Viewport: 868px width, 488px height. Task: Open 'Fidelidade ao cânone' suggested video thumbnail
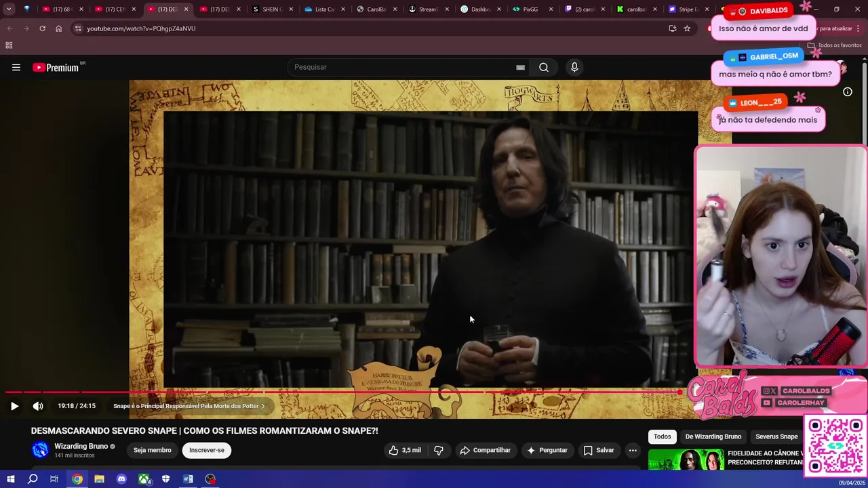tap(686, 460)
